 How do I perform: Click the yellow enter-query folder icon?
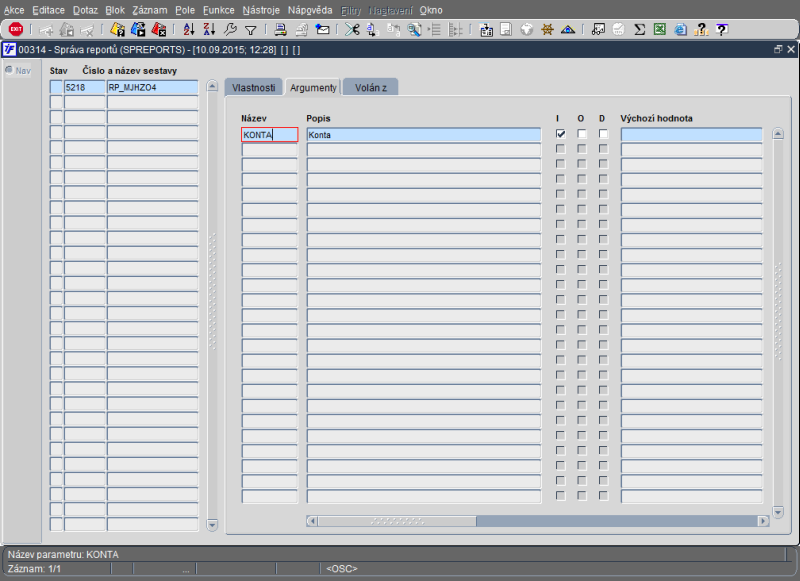pos(117,30)
